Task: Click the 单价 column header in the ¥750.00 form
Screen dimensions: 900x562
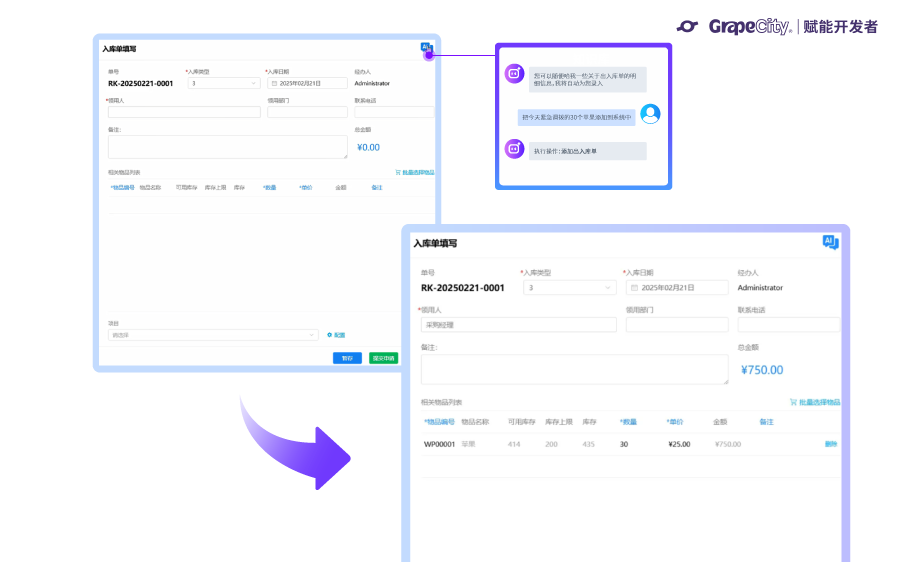Action: 675,422
